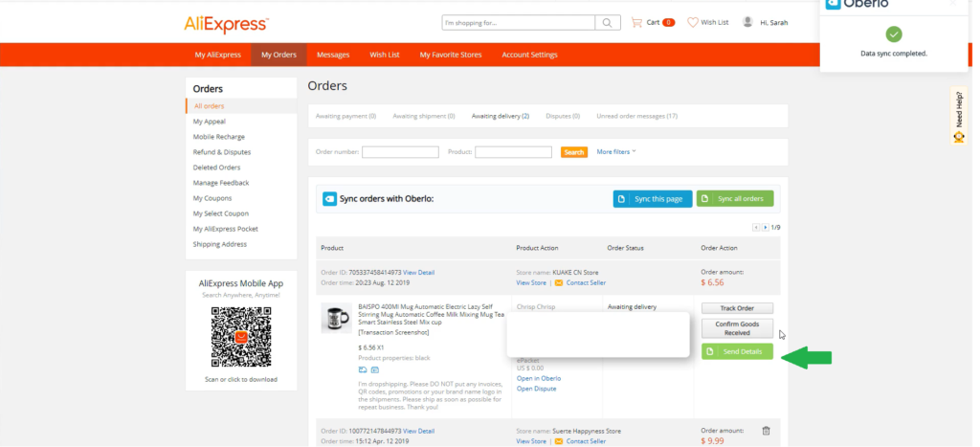Open My Favorite Stores
This screenshot has height=447, width=980.
pyautogui.click(x=451, y=55)
